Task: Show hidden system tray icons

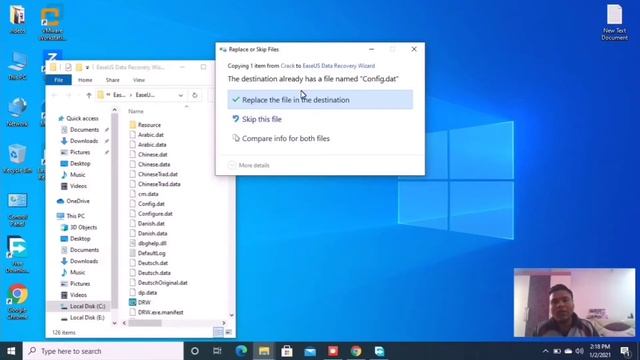Action: click(x=546, y=351)
